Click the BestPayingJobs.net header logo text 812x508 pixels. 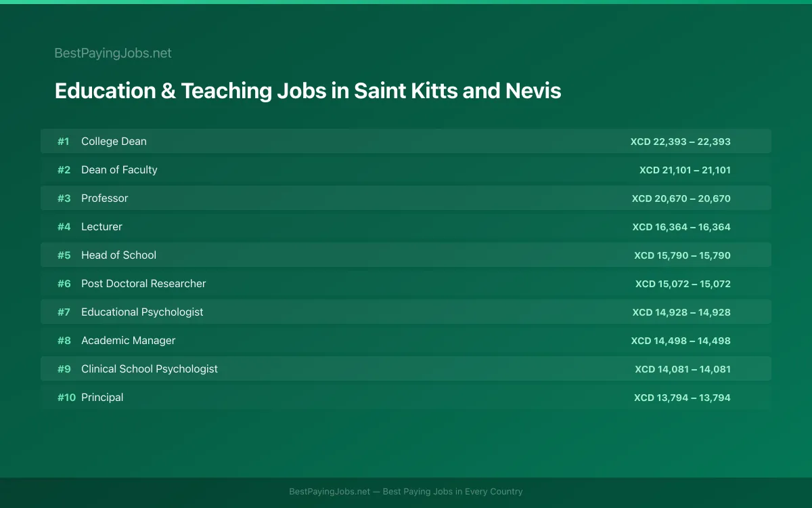coord(113,53)
